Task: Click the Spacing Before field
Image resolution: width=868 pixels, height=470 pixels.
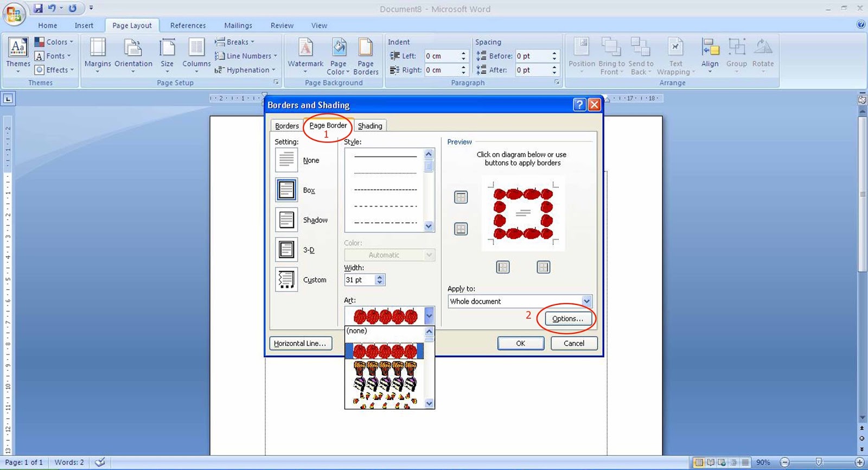Action: [533, 56]
